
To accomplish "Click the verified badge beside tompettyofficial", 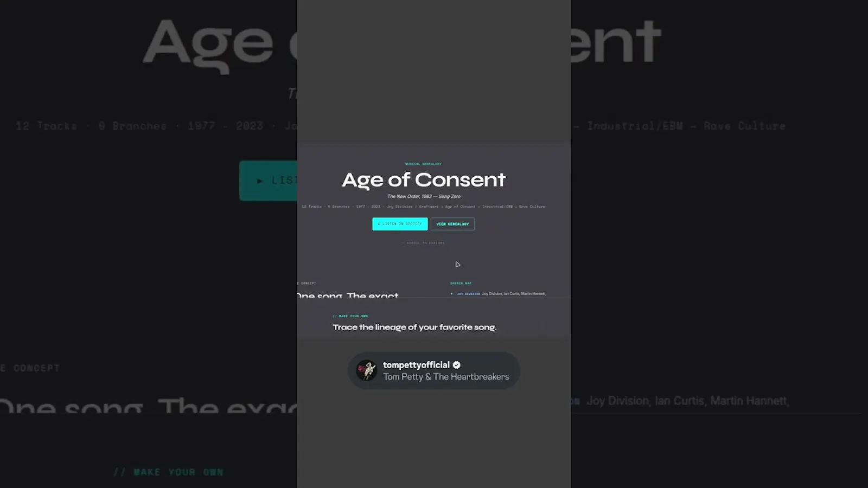I will (x=457, y=365).
